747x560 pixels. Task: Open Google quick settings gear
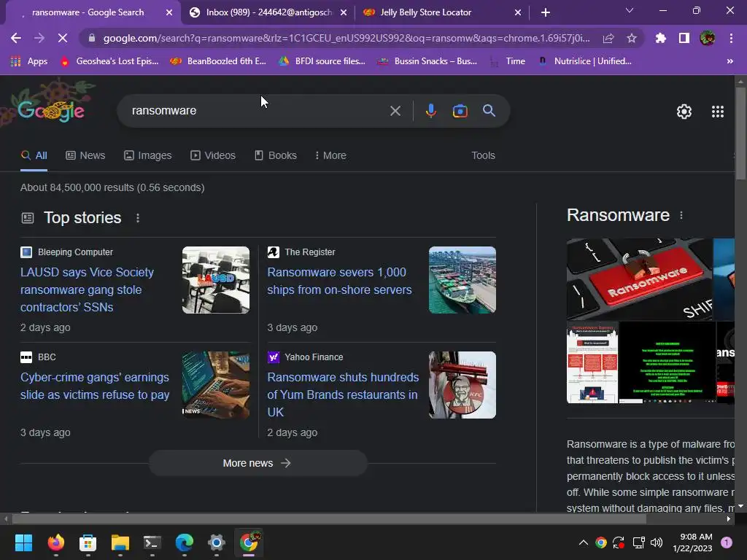[x=684, y=112]
